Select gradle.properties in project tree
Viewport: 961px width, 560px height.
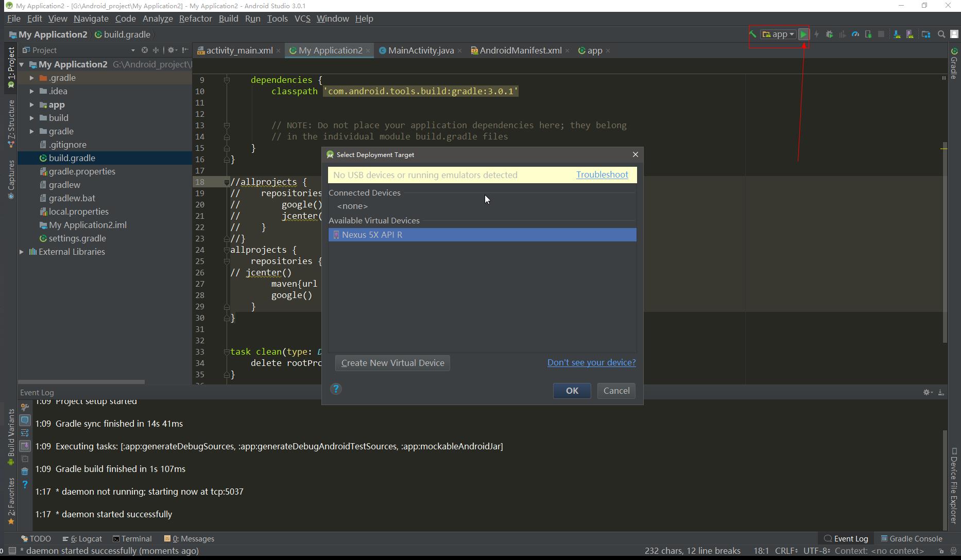point(82,171)
